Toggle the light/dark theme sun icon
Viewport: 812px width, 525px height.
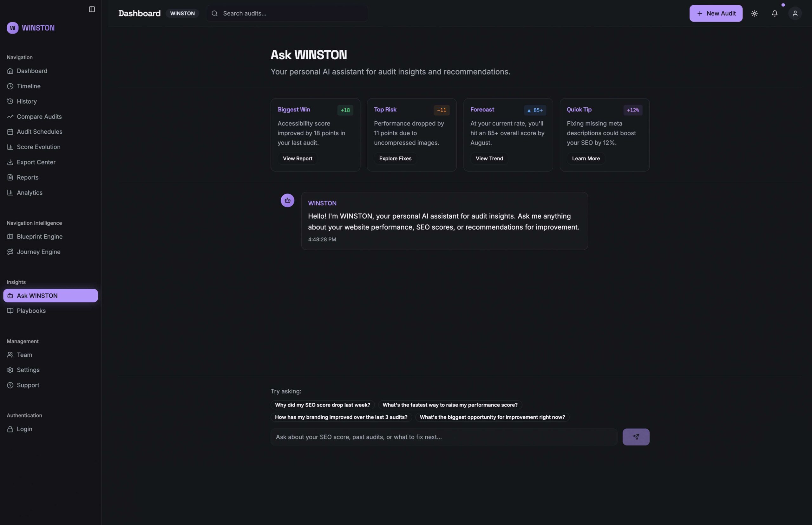pyautogui.click(x=754, y=13)
